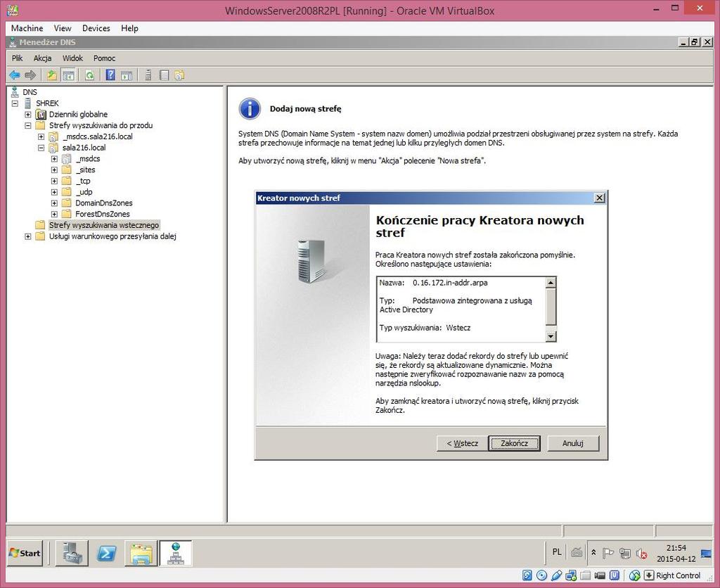Refresh the DNS view with green arrow icon
The image size is (720, 588).
click(x=89, y=75)
